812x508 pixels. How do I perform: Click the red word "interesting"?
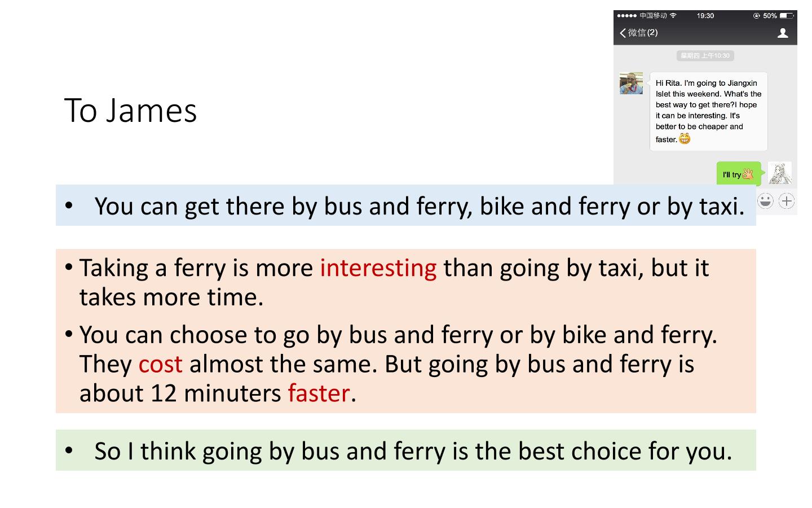378,268
